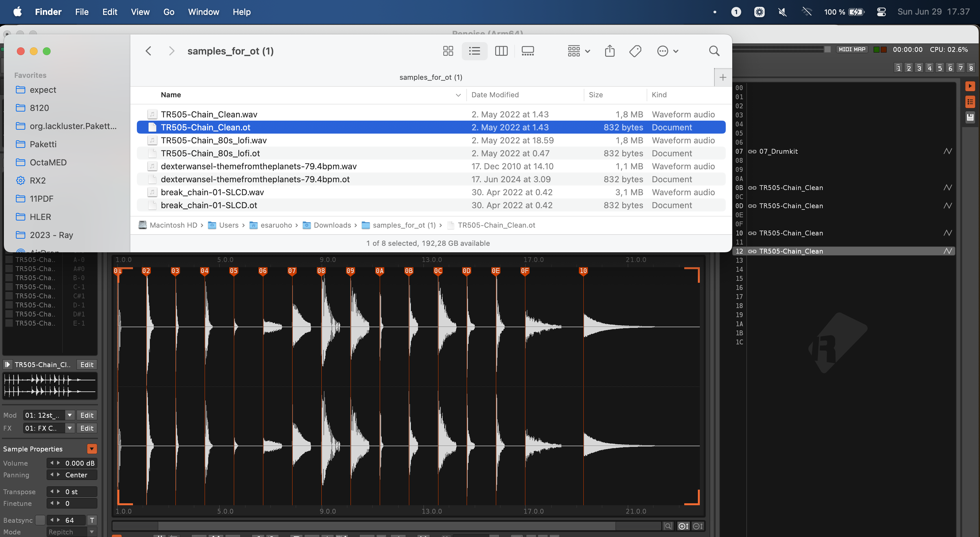Click the battery status in menu bar
The image size is (980, 537).
click(x=844, y=12)
